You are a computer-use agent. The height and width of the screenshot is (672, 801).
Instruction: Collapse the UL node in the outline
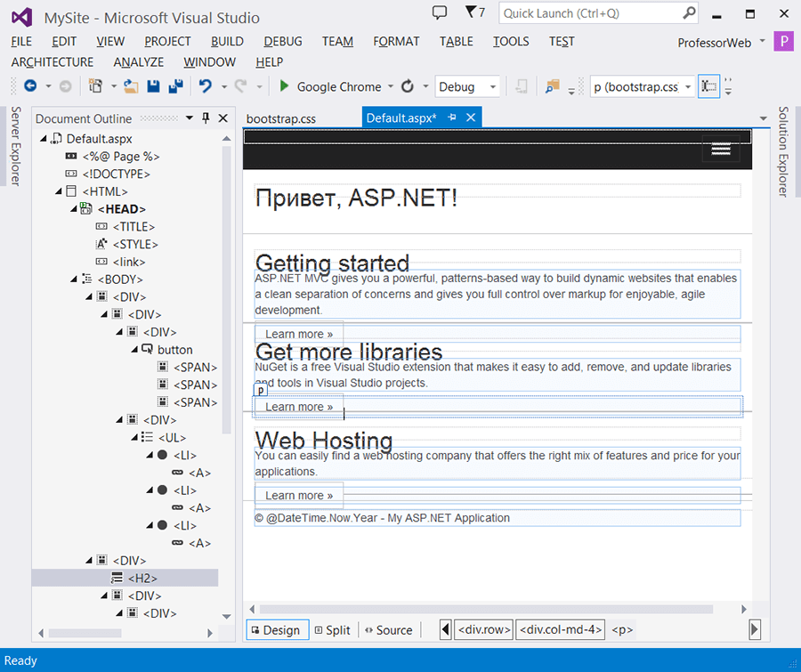pos(135,437)
